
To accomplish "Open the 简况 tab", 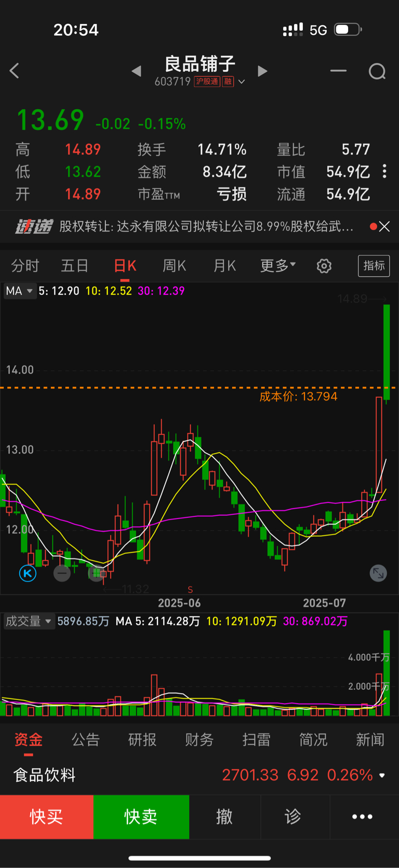I will pos(313,740).
